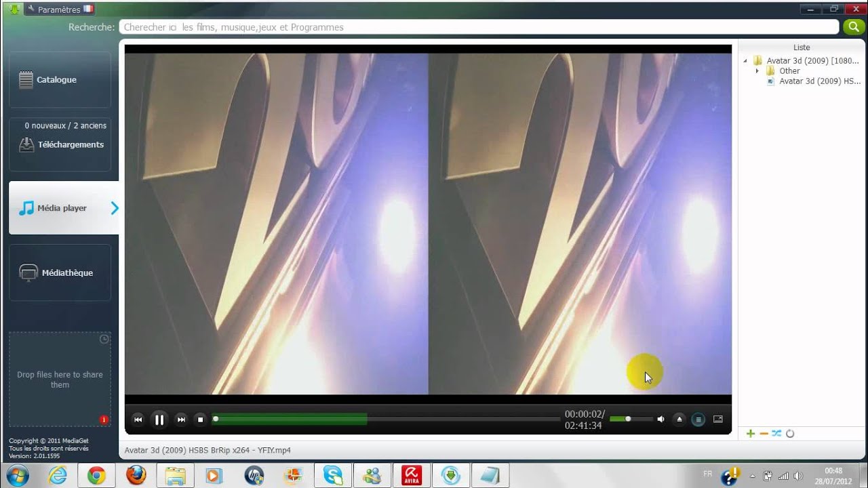Adjust the volume slider
This screenshot has height=488, width=868.
(x=631, y=419)
